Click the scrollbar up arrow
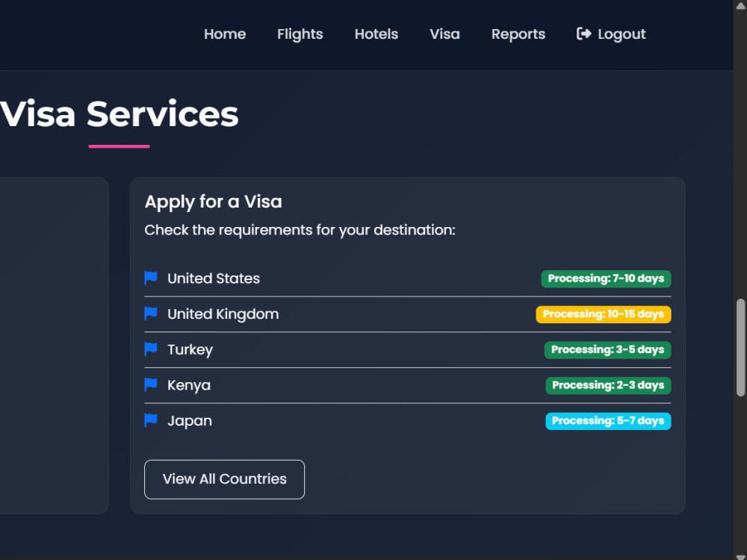 (x=740, y=4)
